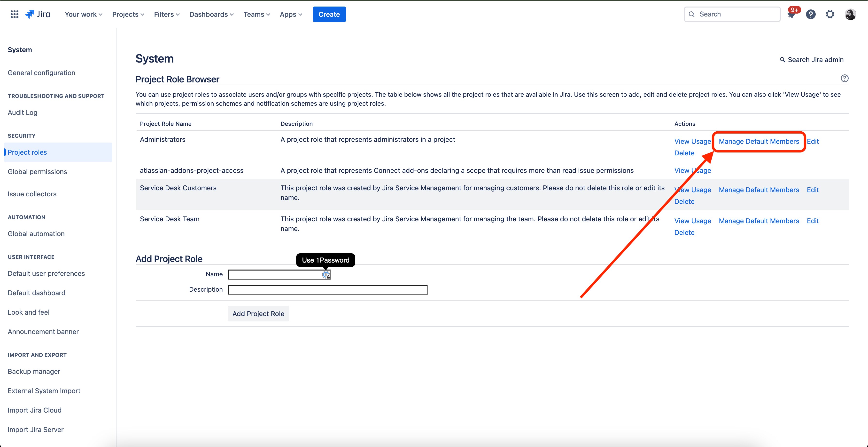
Task: Focus the new role Name input
Action: [279, 275]
